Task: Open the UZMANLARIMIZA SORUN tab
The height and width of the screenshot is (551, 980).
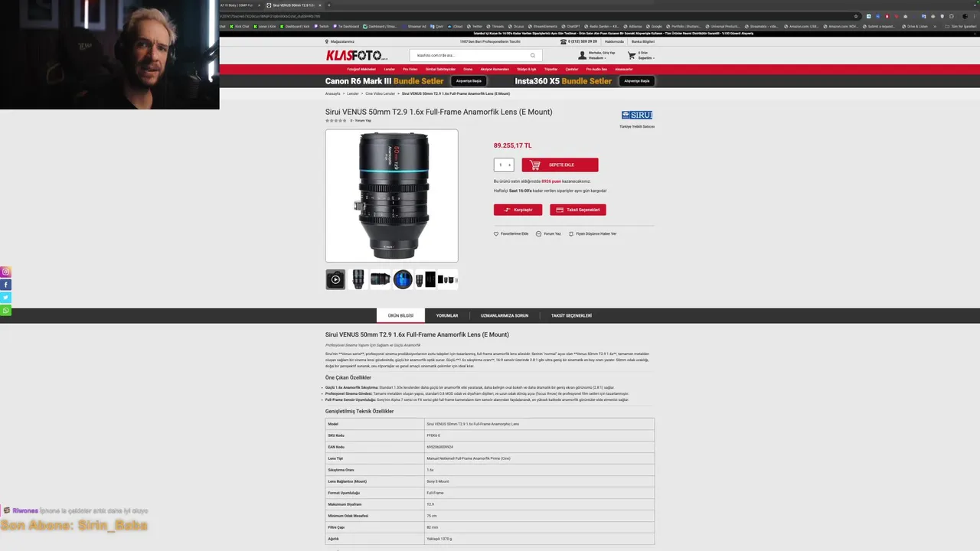Action: pos(505,315)
